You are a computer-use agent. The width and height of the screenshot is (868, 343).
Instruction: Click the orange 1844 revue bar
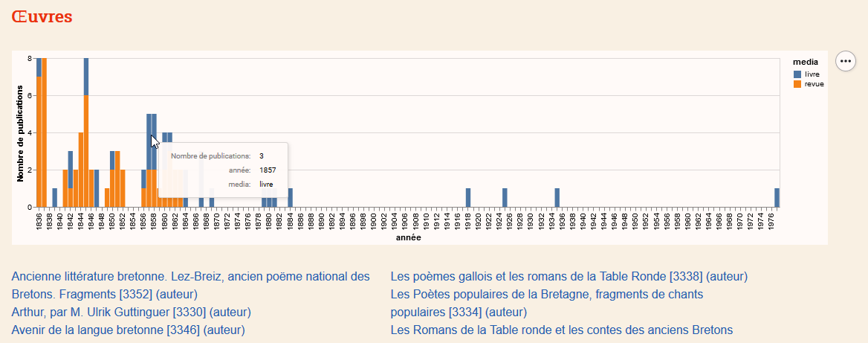click(81, 170)
